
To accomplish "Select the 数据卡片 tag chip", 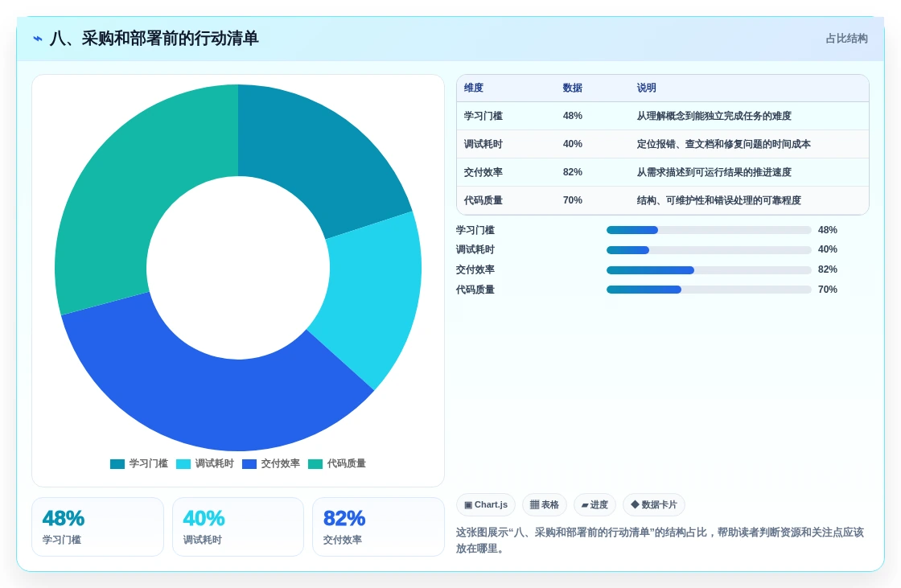I will click(654, 504).
